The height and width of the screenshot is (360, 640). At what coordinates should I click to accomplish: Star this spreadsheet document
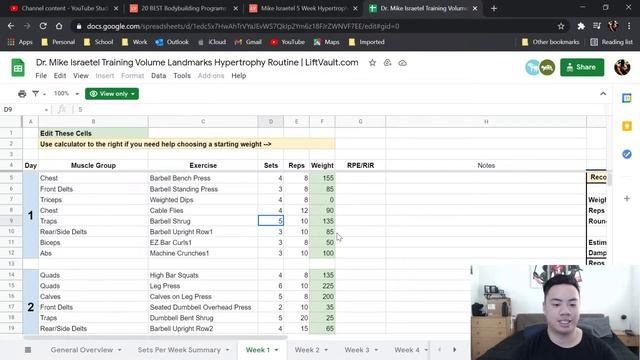(372, 63)
